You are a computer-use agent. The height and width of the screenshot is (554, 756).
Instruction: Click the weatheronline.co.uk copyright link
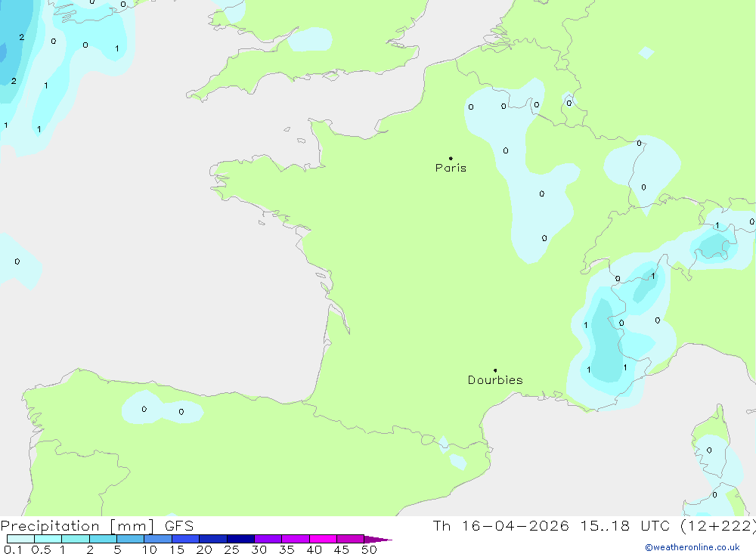click(x=692, y=547)
